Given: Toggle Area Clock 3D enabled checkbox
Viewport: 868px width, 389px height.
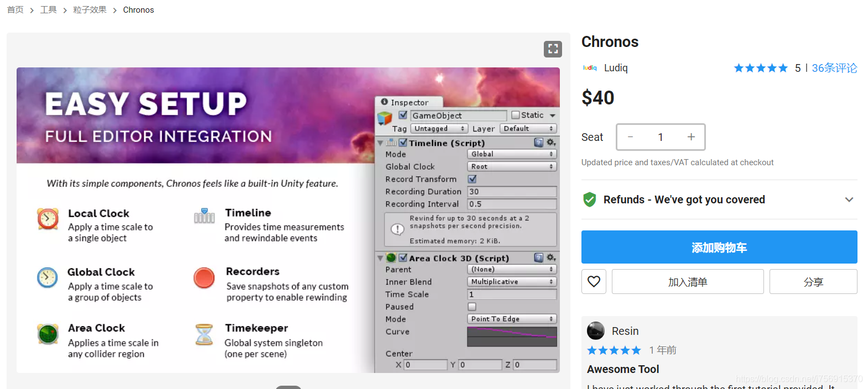Looking at the screenshot, I should pyautogui.click(x=403, y=257).
